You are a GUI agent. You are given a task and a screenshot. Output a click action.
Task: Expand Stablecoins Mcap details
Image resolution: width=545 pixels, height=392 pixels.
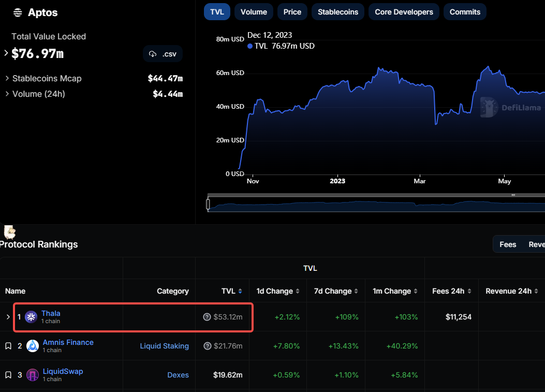click(7, 78)
